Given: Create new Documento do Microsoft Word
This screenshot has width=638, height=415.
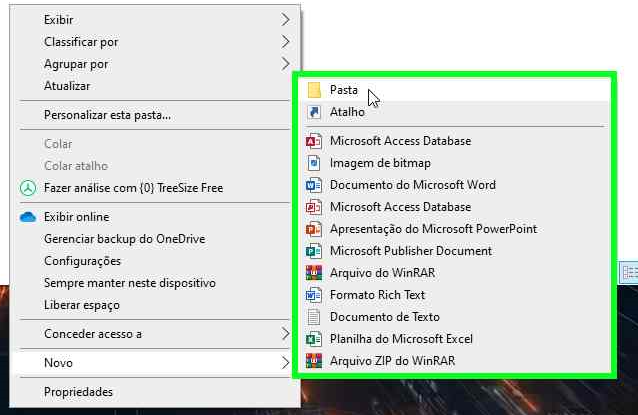Looking at the screenshot, I should pyautogui.click(x=454, y=185).
